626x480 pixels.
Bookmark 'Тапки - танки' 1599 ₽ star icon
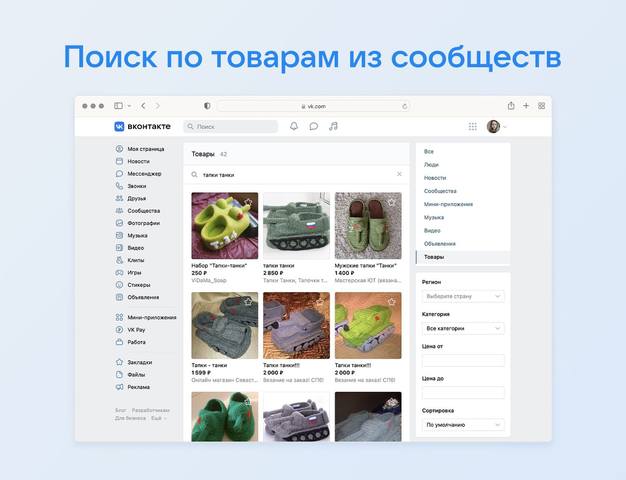(x=248, y=301)
